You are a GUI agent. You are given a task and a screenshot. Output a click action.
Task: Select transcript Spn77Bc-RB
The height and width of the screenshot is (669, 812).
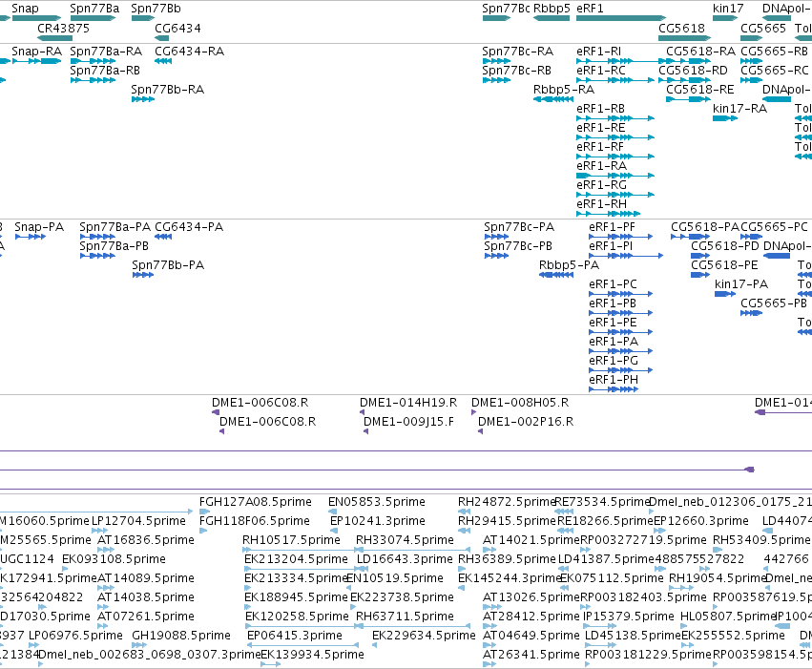pos(496,80)
